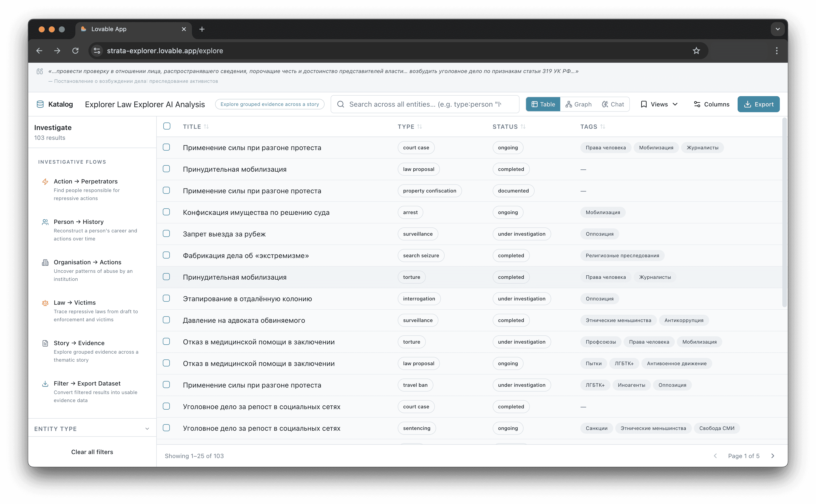Click the Story → Evidence document icon
This screenshot has width=816, height=504.
click(45, 343)
